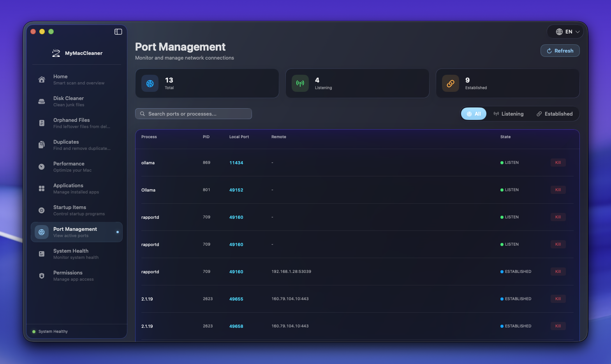Click System Healthy status text
The width and height of the screenshot is (611, 364).
click(x=53, y=332)
